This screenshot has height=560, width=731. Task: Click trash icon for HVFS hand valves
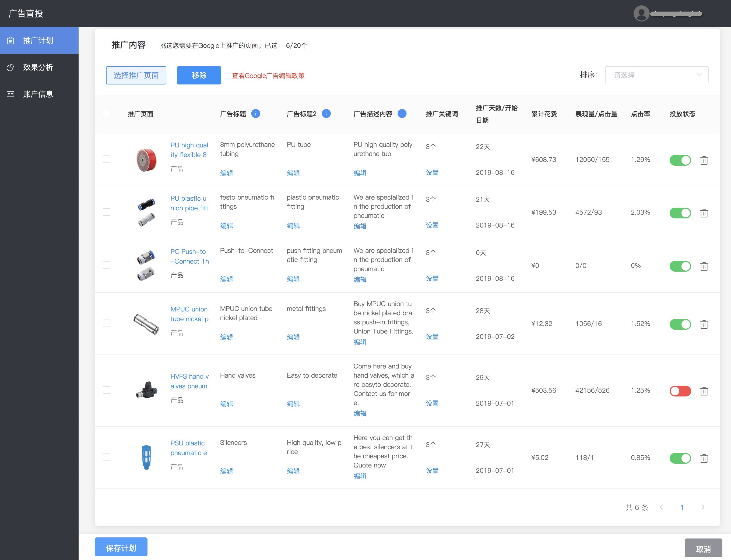(704, 391)
